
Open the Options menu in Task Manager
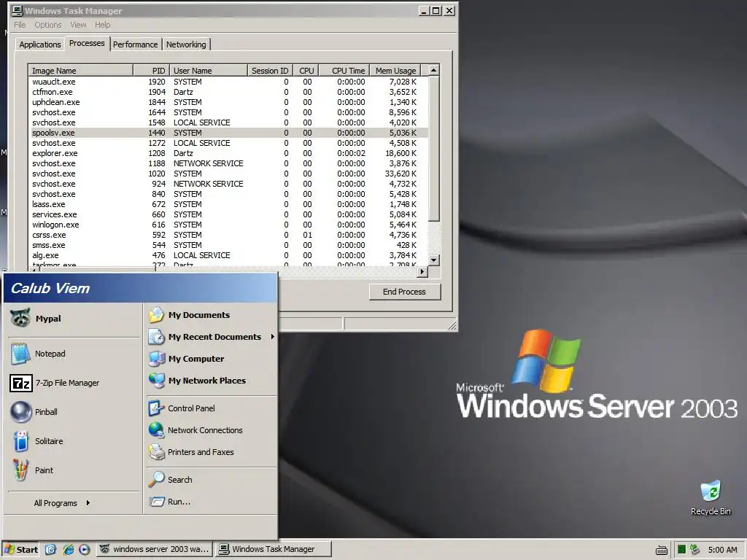[x=47, y=25]
